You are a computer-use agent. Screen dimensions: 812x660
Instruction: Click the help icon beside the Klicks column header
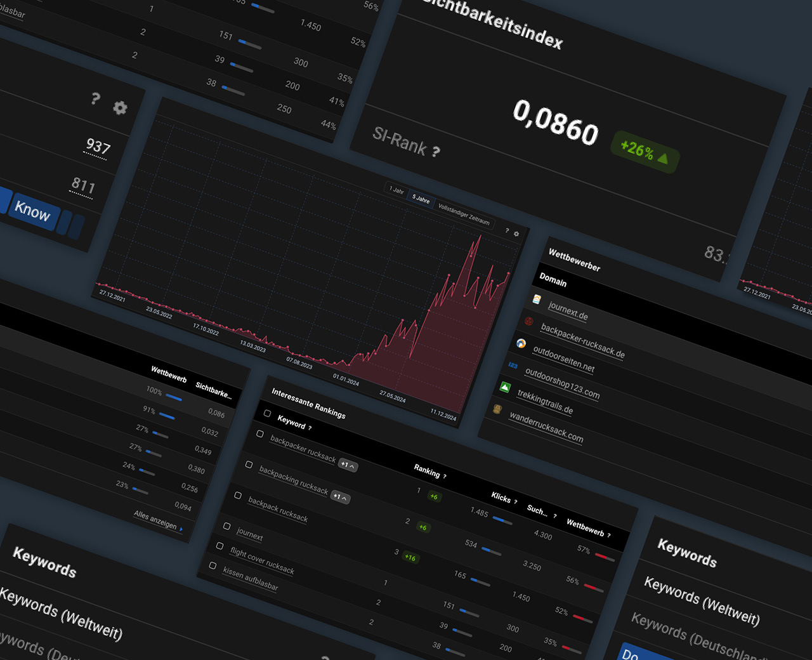[x=515, y=501]
